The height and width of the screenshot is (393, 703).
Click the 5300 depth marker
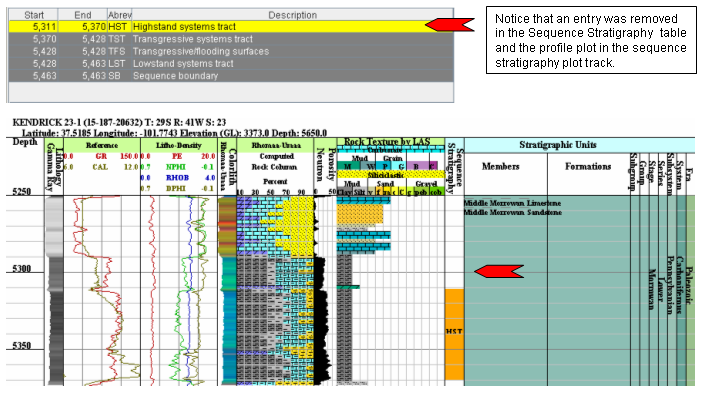[x=22, y=268]
